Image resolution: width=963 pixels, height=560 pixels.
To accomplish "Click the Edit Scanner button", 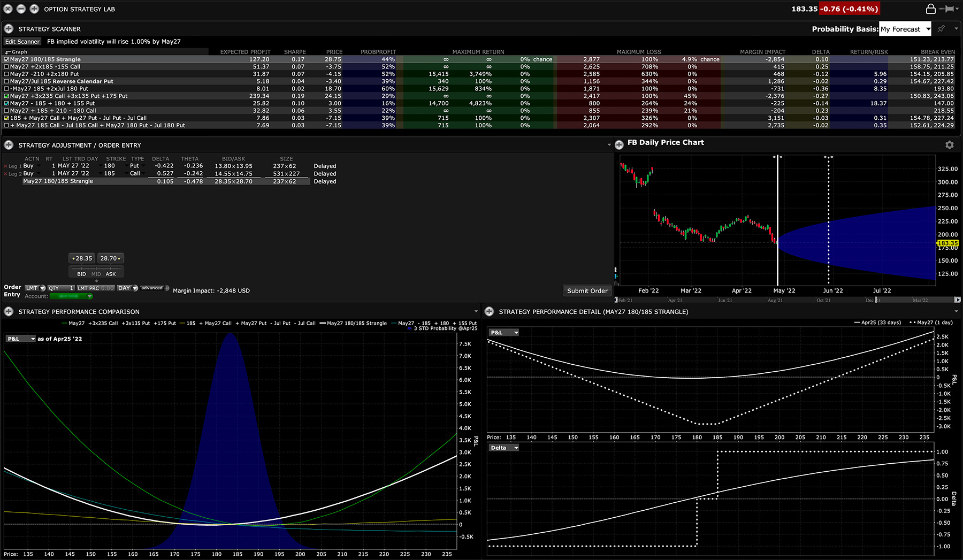I will pyautogui.click(x=21, y=41).
